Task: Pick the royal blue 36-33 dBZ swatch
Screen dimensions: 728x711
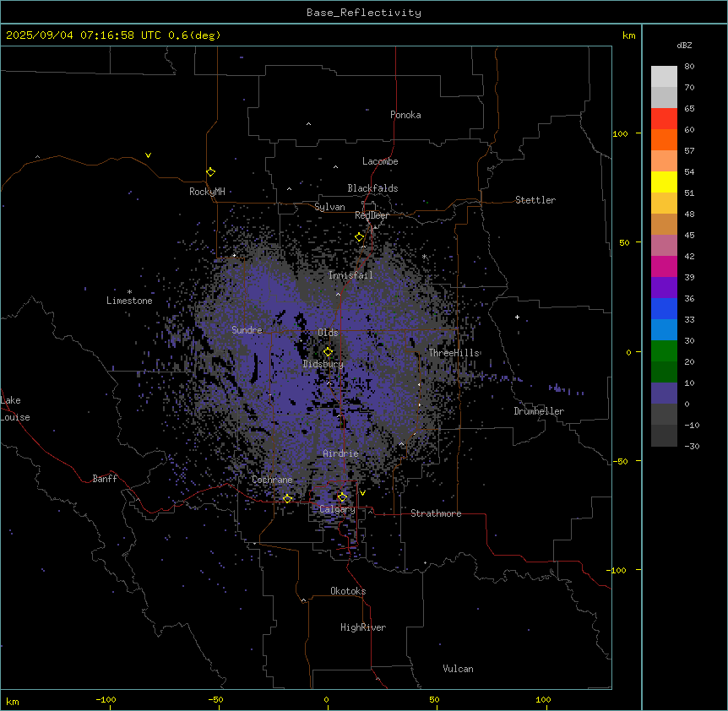Action: coord(664,308)
